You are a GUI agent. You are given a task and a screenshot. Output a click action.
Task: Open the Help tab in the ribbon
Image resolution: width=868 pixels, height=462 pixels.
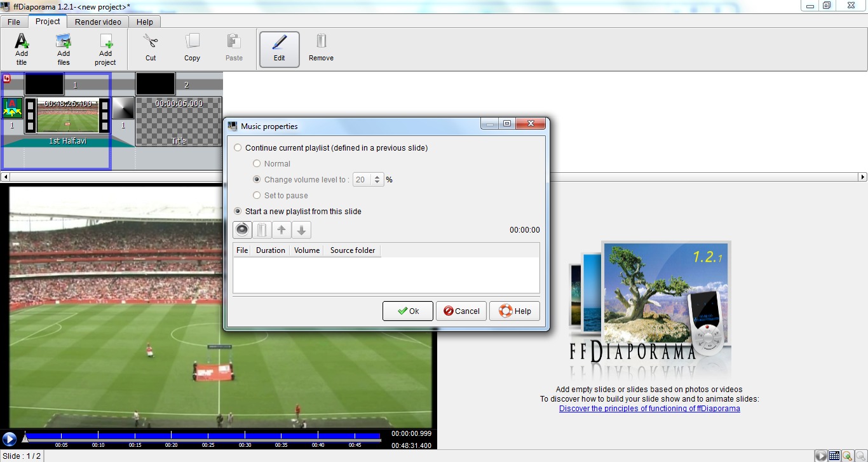145,22
